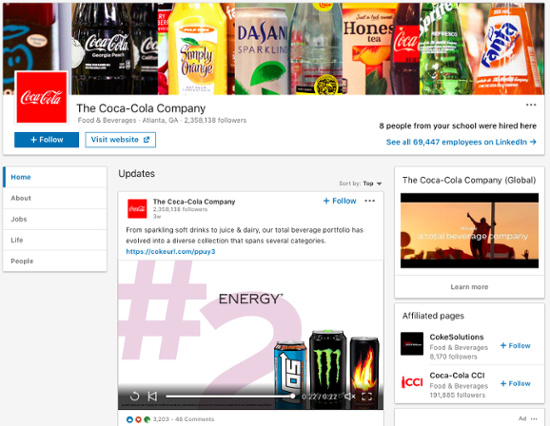Click the video progress bar
This screenshot has width=550, height=426.
231,397
